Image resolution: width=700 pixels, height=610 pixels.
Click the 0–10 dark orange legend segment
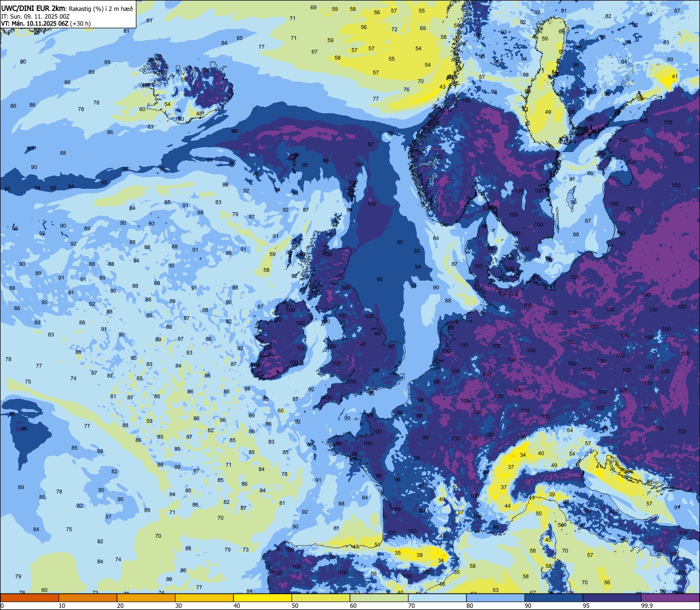tap(30, 598)
